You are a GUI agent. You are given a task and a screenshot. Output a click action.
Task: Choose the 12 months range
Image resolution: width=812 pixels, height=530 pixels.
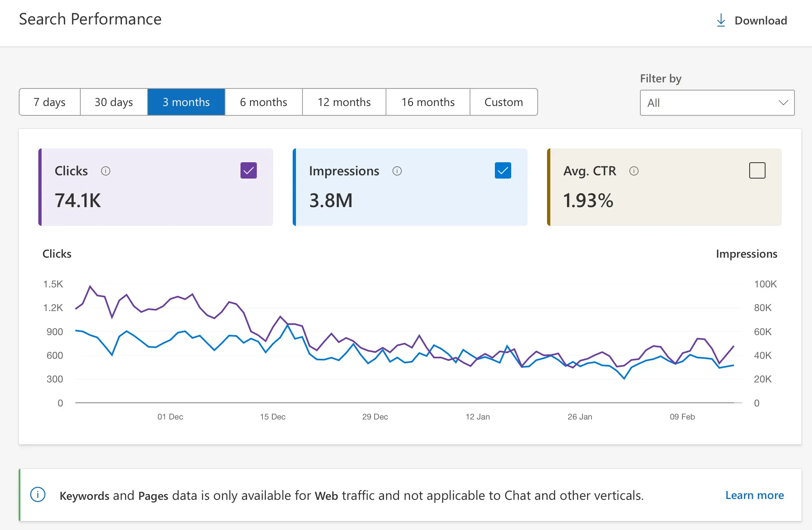point(344,102)
